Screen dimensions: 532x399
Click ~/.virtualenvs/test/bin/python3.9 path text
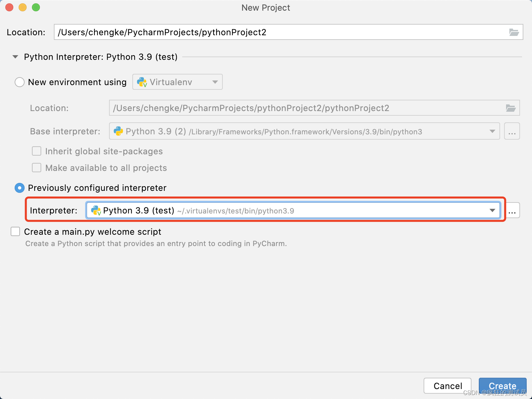point(236,211)
